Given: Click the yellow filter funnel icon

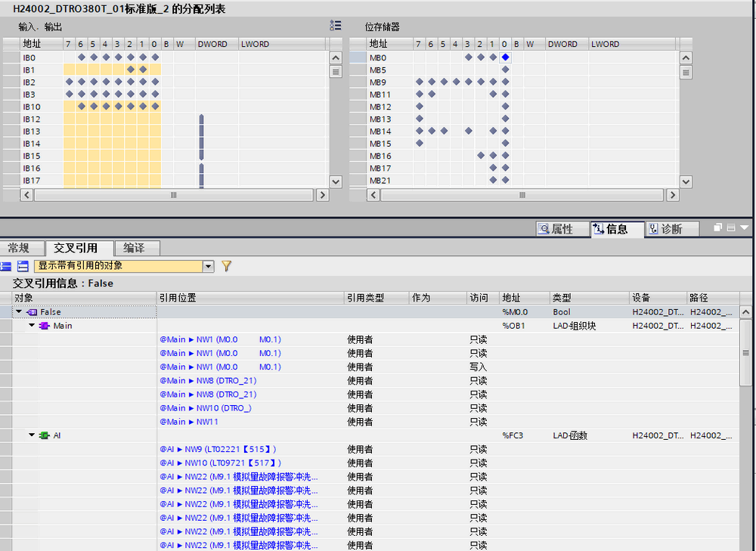Looking at the screenshot, I should [x=226, y=266].
